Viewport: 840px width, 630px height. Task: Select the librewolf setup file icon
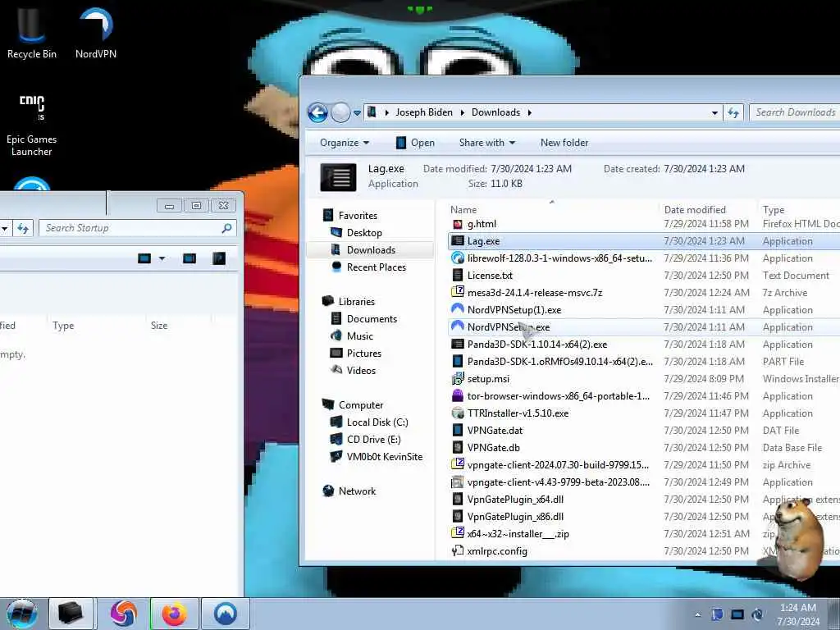[x=458, y=258]
